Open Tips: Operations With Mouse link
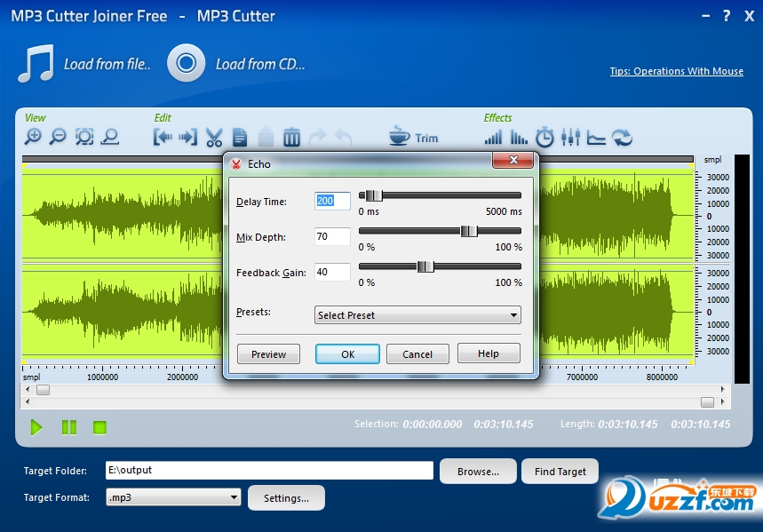The width and height of the screenshot is (763, 532). 676,71
